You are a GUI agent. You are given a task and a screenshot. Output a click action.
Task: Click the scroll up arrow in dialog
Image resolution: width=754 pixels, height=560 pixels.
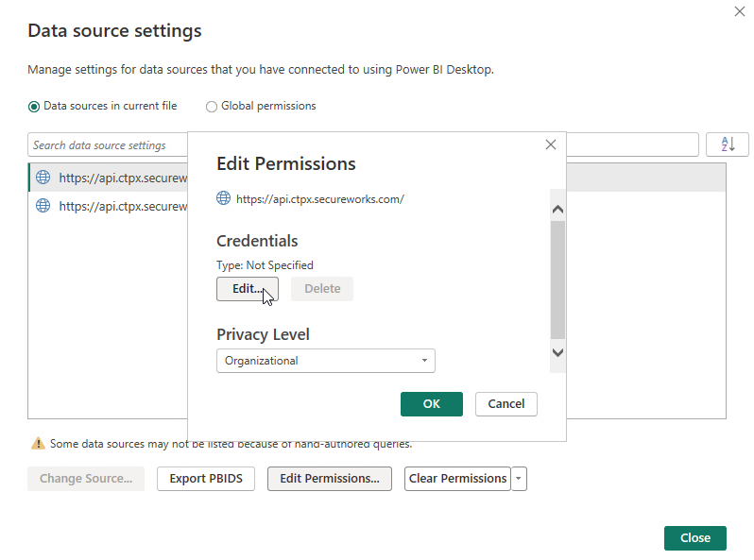(x=557, y=209)
